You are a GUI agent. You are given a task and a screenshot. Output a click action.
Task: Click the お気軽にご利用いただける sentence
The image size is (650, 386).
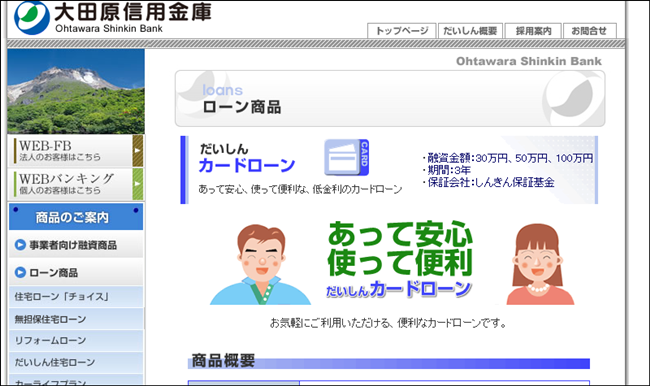coord(388,323)
